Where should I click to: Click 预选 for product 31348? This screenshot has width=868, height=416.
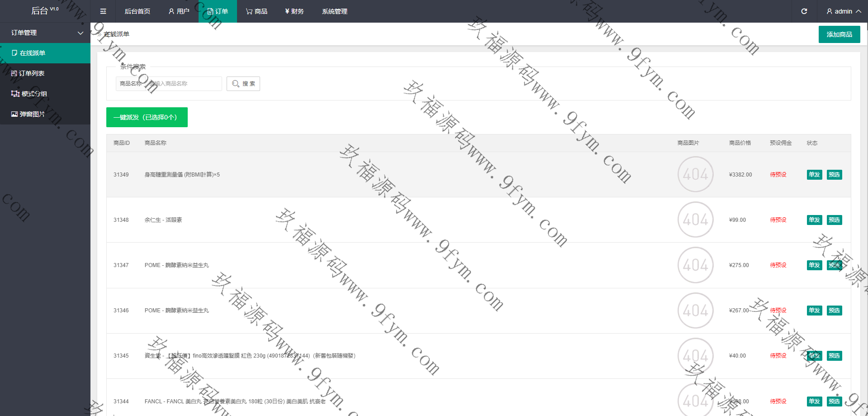pyautogui.click(x=834, y=220)
